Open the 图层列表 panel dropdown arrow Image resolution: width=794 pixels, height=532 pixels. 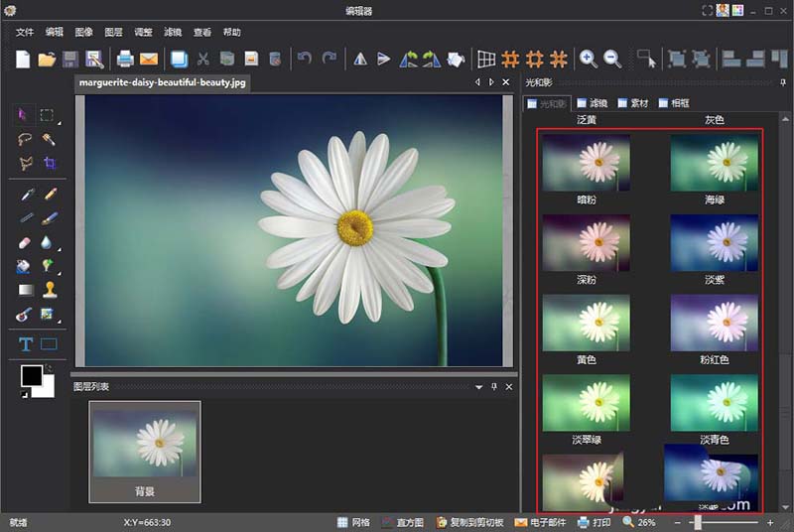(478, 386)
